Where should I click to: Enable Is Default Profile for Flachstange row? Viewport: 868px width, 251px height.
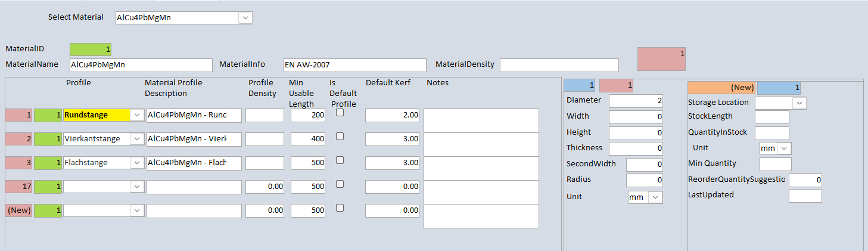(340, 160)
